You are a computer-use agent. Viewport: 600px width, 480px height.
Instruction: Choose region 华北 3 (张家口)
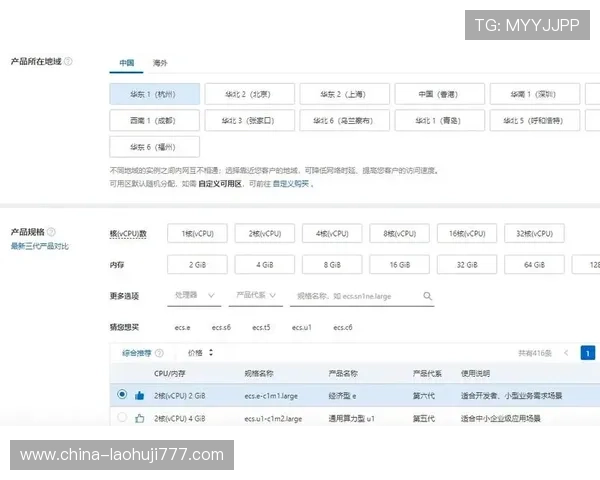pos(249,121)
